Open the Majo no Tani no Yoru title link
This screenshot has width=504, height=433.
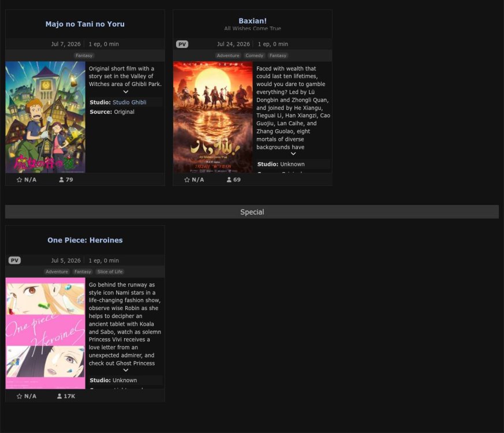click(85, 24)
